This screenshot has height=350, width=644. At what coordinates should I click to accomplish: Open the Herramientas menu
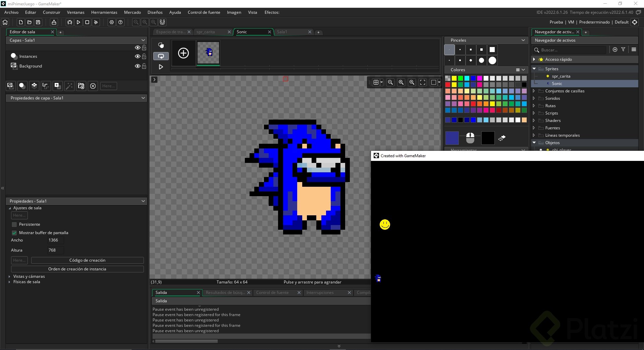[x=104, y=12]
